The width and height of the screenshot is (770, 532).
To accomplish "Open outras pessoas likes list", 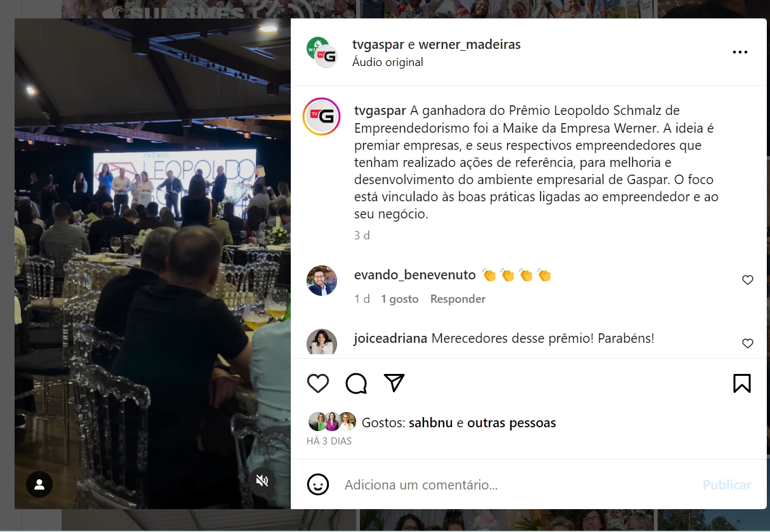I will tap(512, 423).
